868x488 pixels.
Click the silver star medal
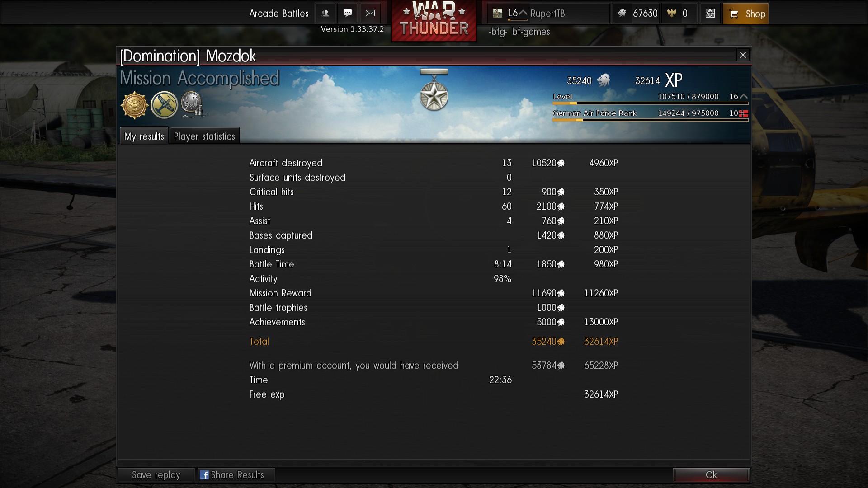[434, 90]
